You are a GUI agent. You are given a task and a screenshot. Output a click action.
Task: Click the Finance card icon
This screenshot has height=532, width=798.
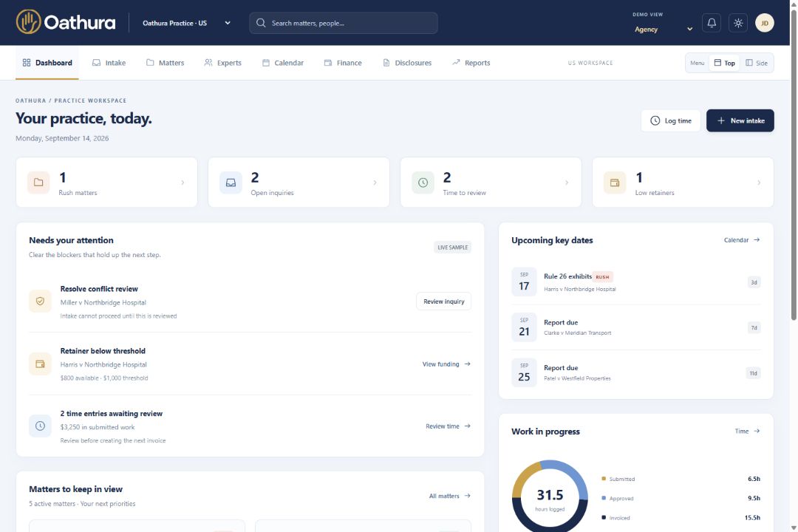click(x=328, y=63)
